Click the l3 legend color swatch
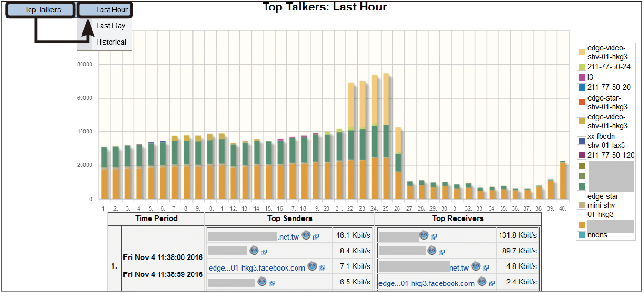This screenshot has height=293, width=644. (582, 77)
